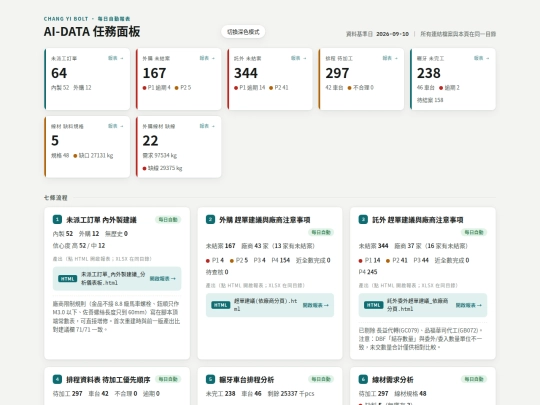Open 報表 link on the 297 card
The width and height of the screenshot is (540, 405).
390,58
